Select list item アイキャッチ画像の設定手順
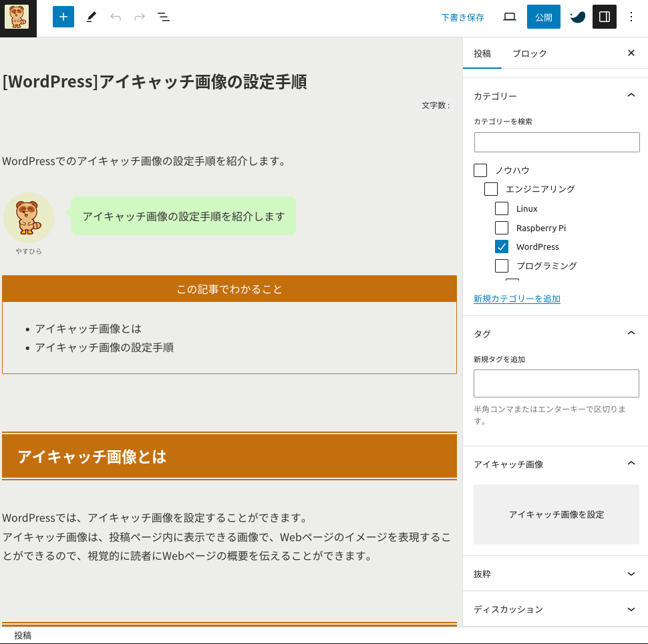The image size is (648, 644). coord(104,347)
